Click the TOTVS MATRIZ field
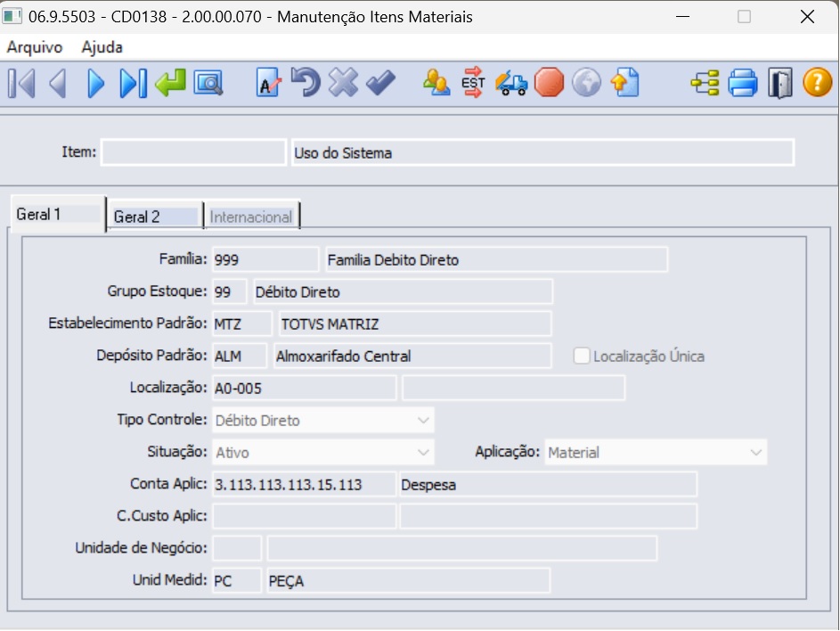The height and width of the screenshot is (631, 840). pos(415,324)
